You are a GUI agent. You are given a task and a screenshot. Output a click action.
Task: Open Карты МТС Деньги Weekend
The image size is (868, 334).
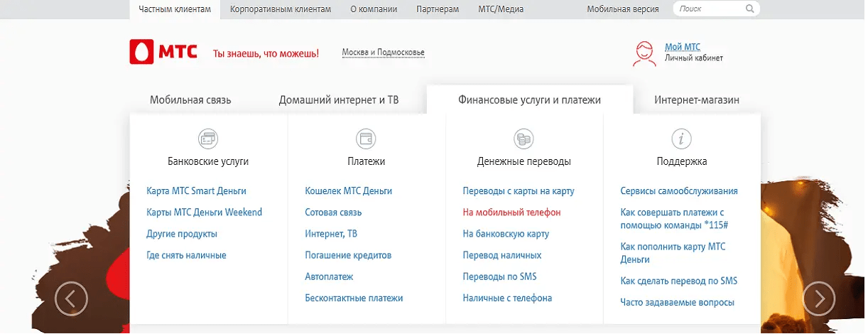205,212
